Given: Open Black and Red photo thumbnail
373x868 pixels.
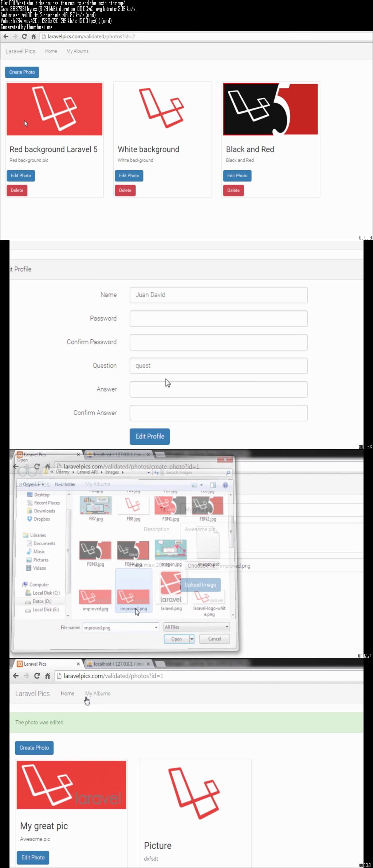Looking at the screenshot, I should 270,109.
